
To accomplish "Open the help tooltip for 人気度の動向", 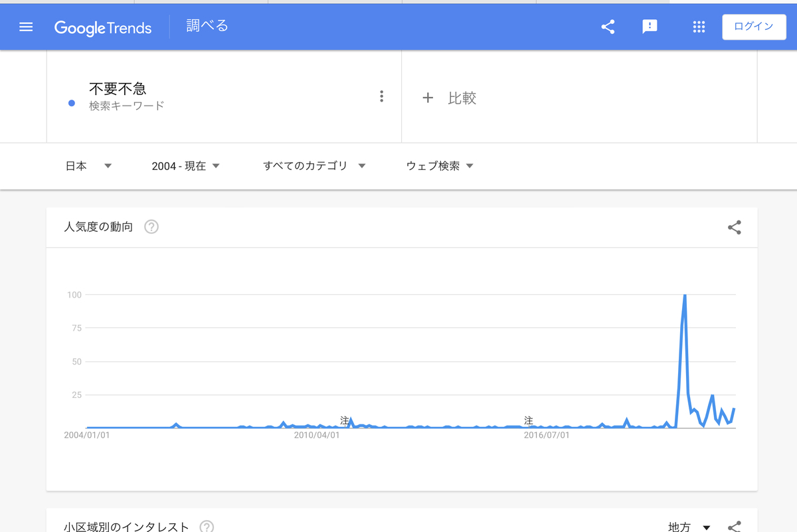I will pos(151,226).
